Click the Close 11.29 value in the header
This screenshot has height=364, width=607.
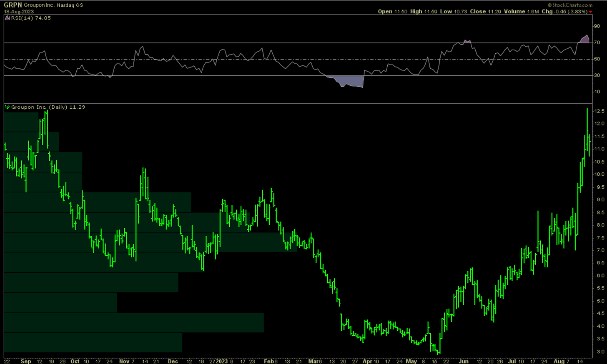[x=485, y=12]
